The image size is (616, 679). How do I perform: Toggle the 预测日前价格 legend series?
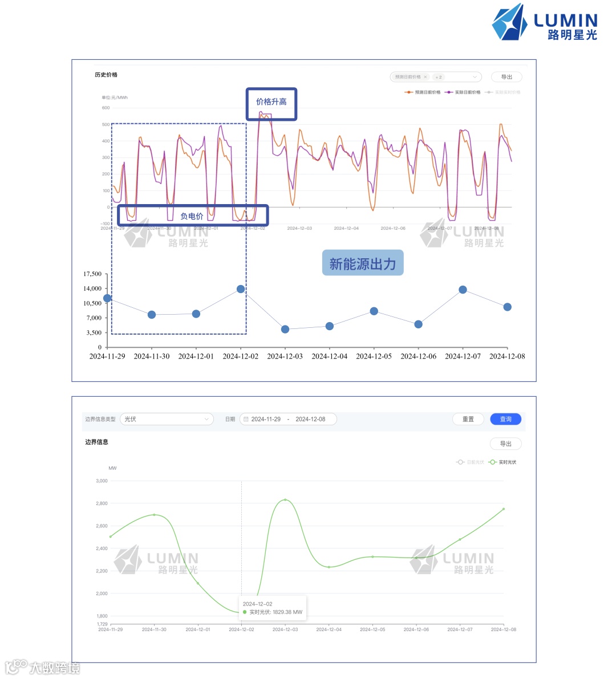[423, 92]
